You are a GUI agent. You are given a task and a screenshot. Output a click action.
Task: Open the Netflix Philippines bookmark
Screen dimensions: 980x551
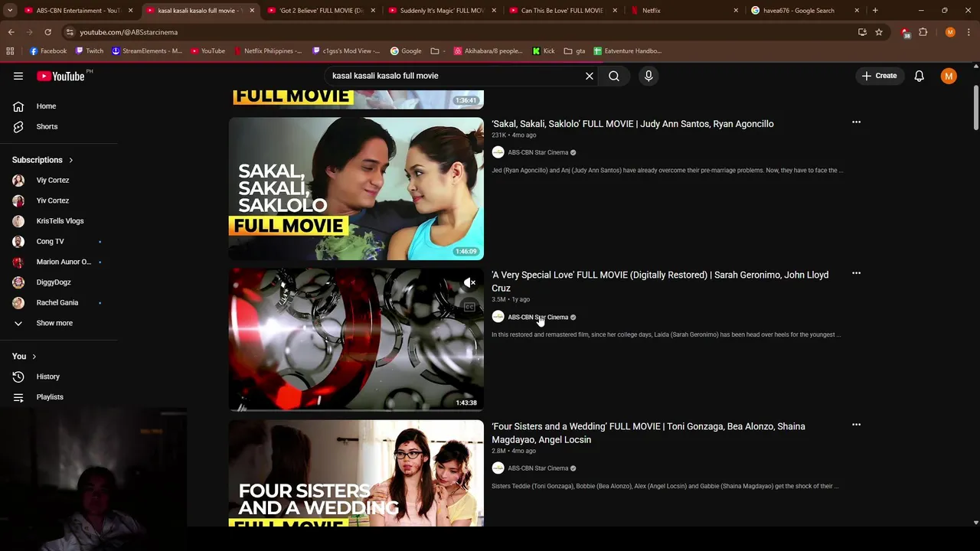point(268,51)
